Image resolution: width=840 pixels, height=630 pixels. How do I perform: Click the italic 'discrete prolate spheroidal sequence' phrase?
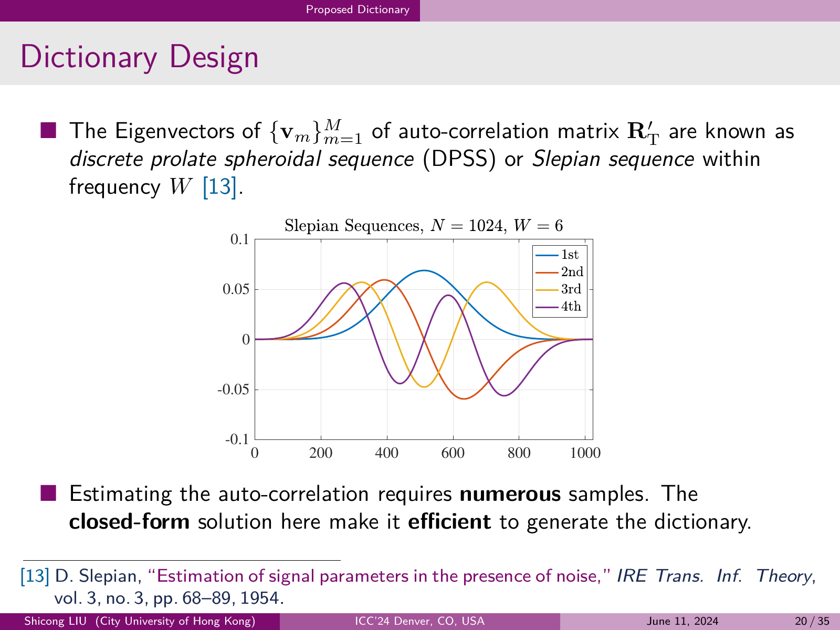pos(241,159)
